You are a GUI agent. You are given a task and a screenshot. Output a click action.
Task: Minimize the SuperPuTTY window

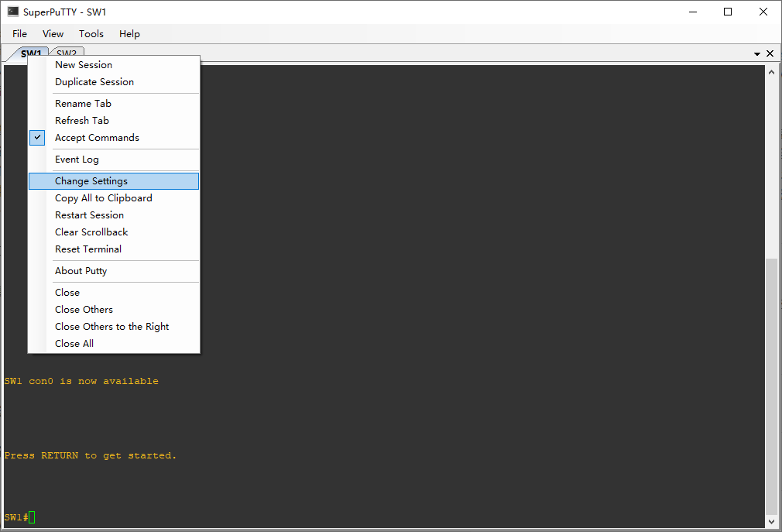(693, 12)
